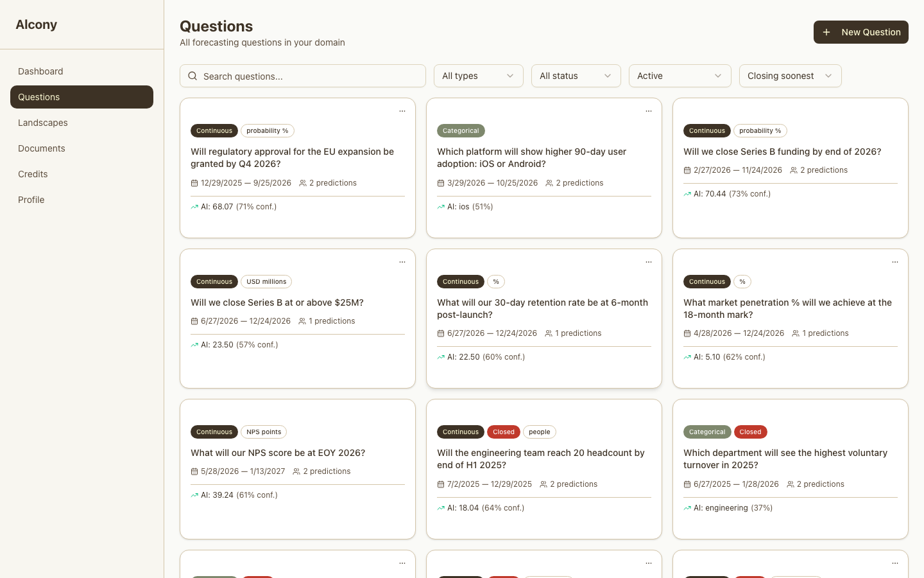The image size is (924, 578).
Task: Open question about engineering team reaching 20 headcount
Action: pyautogui.click(x=540, y=459)
